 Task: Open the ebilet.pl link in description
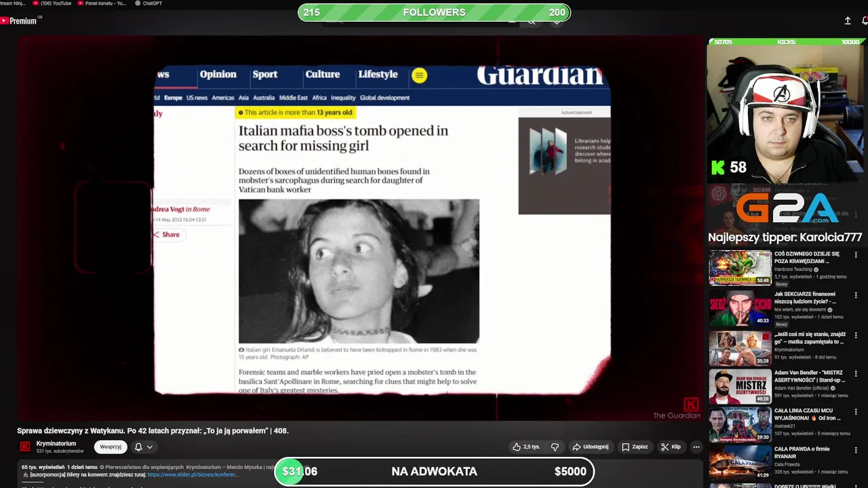click(193, 474)
